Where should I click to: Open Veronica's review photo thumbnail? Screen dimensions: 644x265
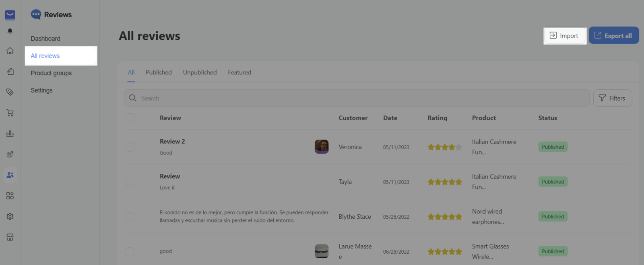click(322, 147)
